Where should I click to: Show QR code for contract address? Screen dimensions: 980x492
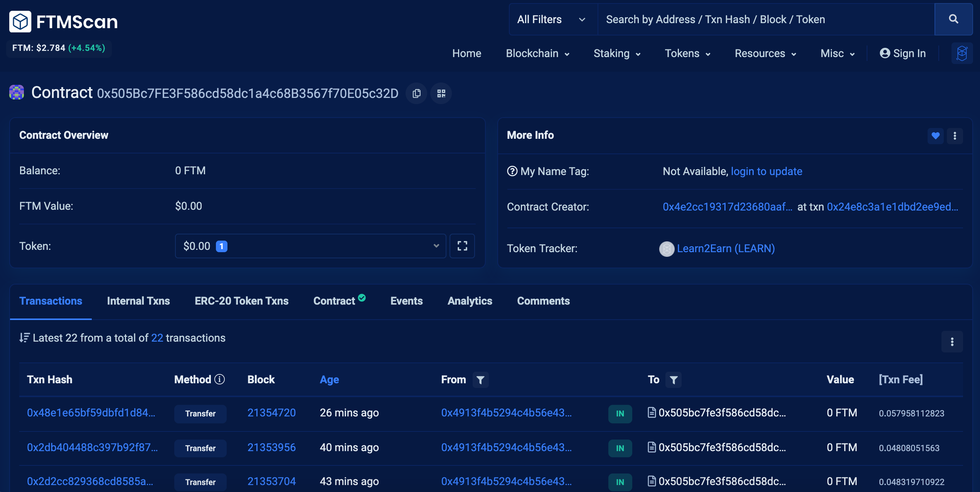click(x=441, y=93)
